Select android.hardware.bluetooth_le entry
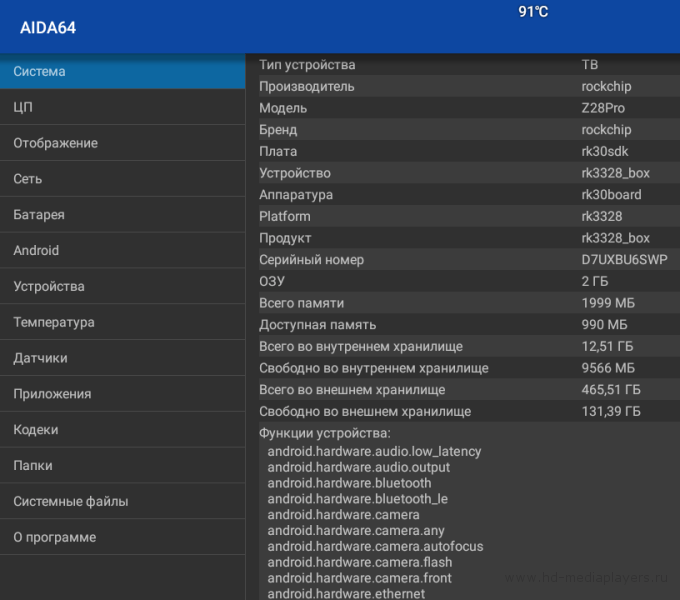This screenshot has height=600, width=680. [x=358, y=499]
